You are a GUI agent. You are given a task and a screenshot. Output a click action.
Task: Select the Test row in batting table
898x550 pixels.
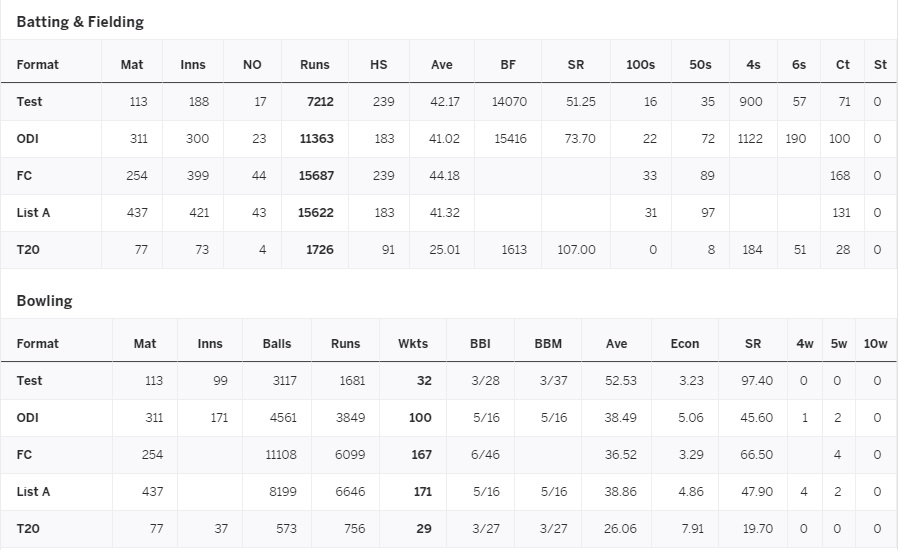point(29,102)
